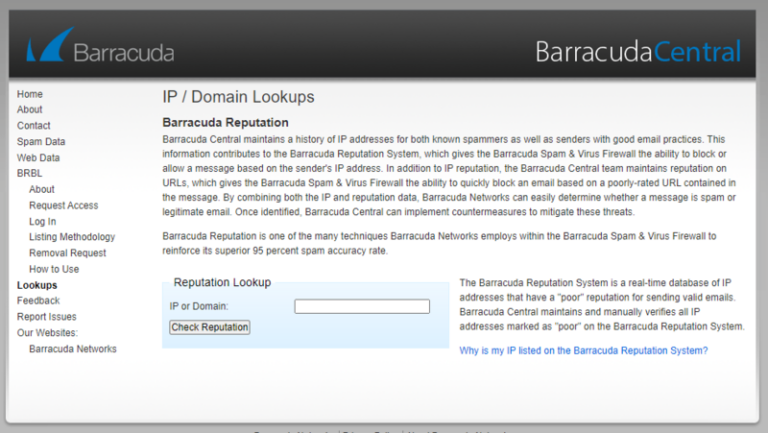Image resolution: width=768 pixels, height=433 pixels.
Task: Click Report Issues in sidebar
Action: [47, 317]
